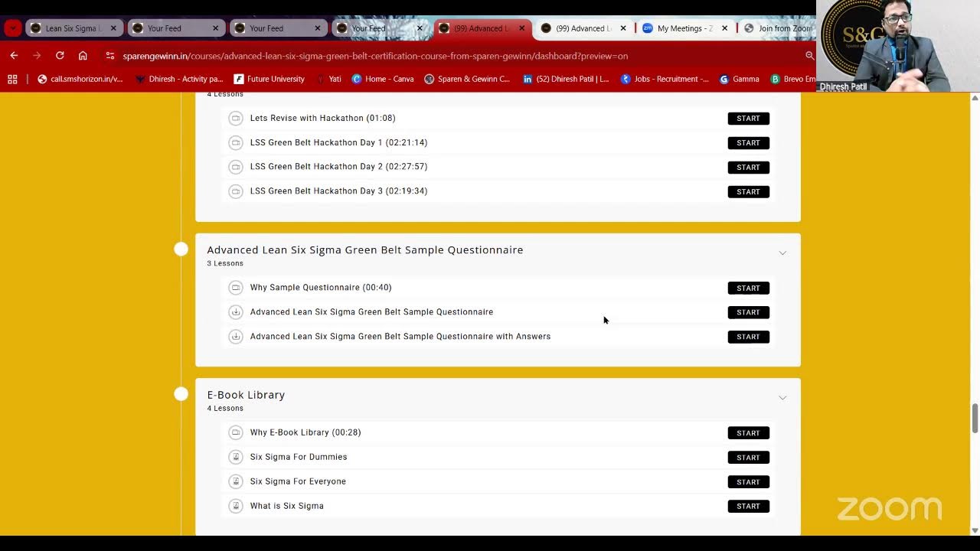Screen dimensions: 980x551
Task: Start Why E-Book Library lesson
Action: pos(748,433)
